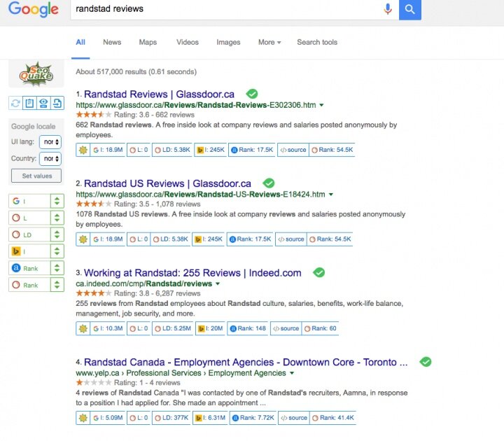Click LD: 5.38K under first result
The height and width of the screenshot is (441, 504).
[172, 150]
